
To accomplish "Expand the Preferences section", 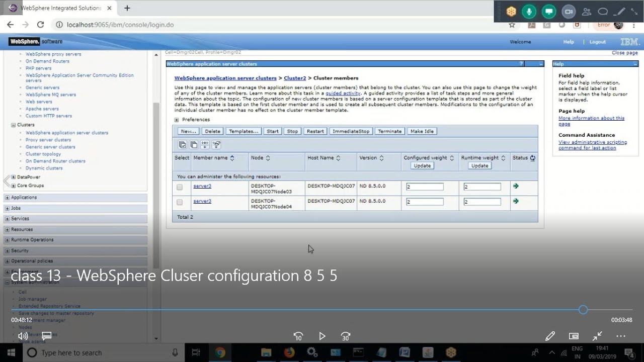I will 177,120.
